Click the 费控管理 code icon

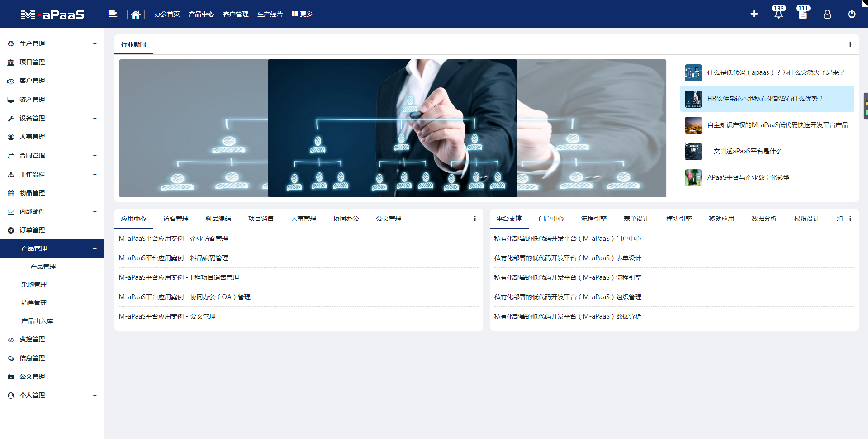11,339
